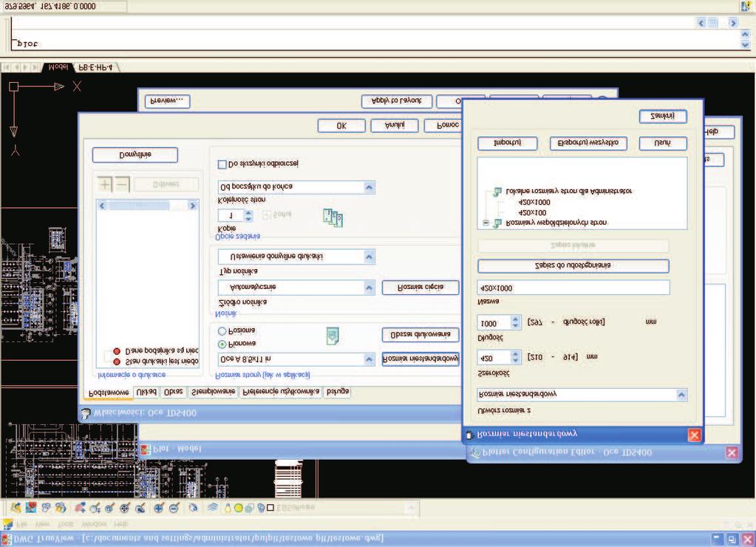Click the document icon beside File menu
The height and width of the screenshot is (547, 756).
click(7, 524)
